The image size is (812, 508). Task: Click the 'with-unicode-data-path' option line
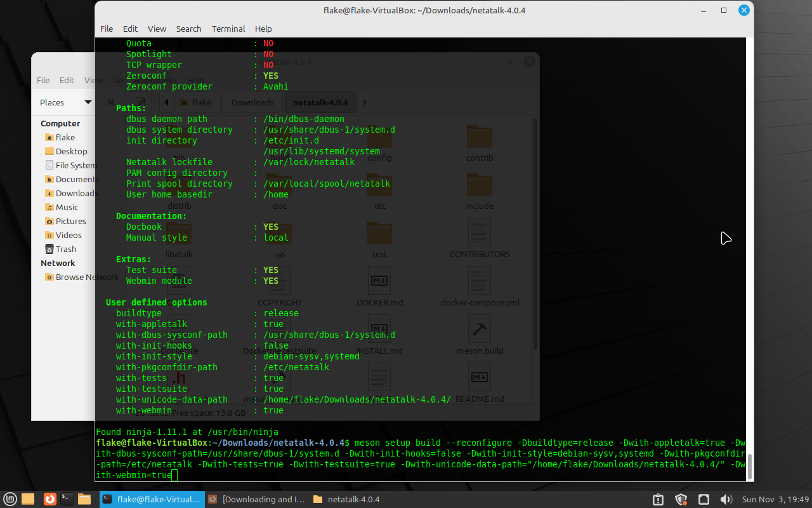point(284,399)
